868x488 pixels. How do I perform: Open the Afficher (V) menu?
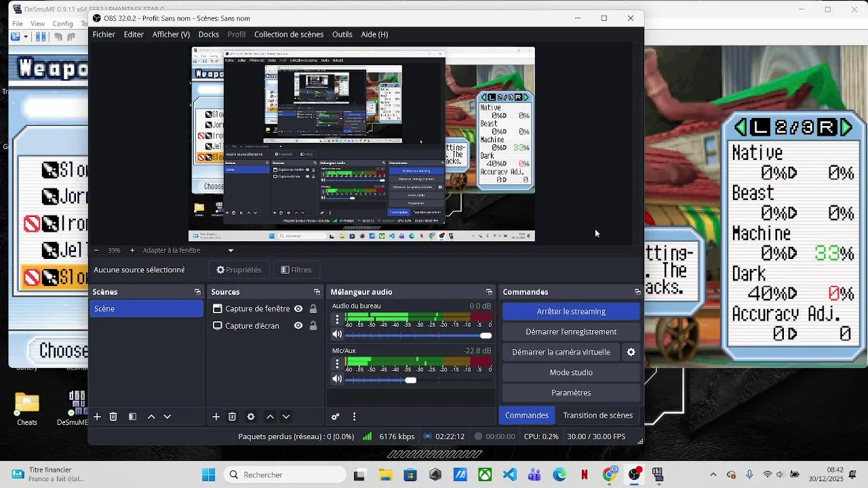coord(171,35)
